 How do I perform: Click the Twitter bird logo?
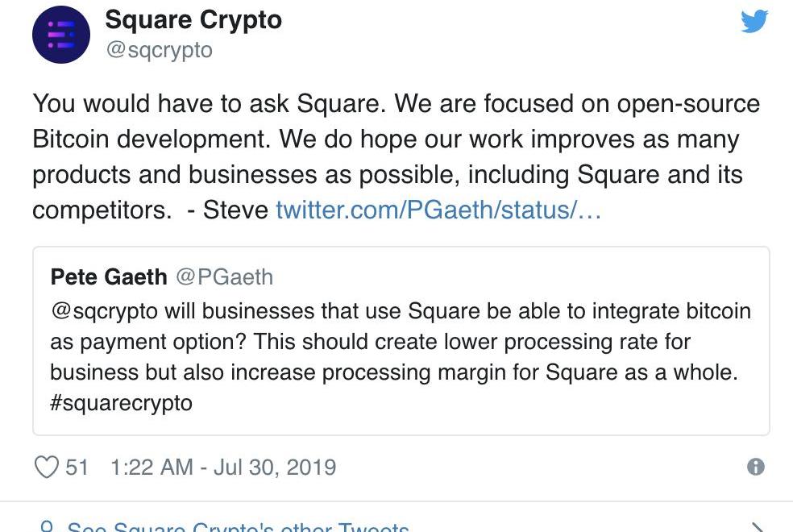click(x=754, y=22)
